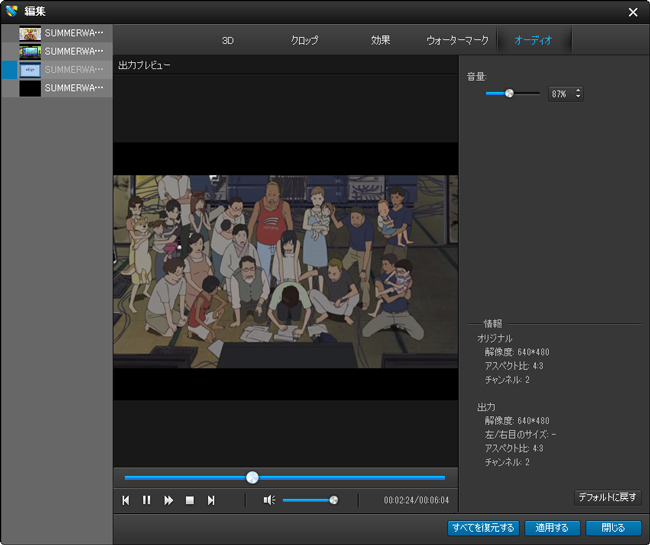Decrease volume percentage with down arrow

tap(578, 97)
